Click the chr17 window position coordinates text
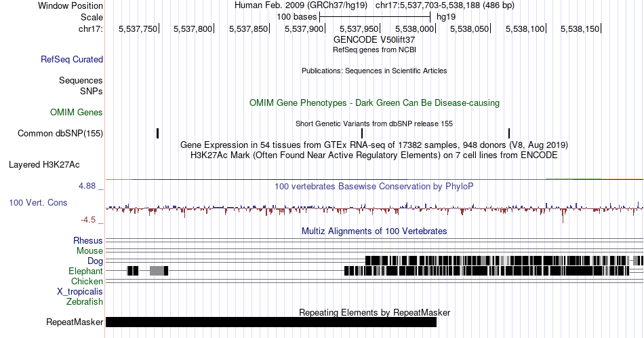644x338 pixels. [445, 5]
